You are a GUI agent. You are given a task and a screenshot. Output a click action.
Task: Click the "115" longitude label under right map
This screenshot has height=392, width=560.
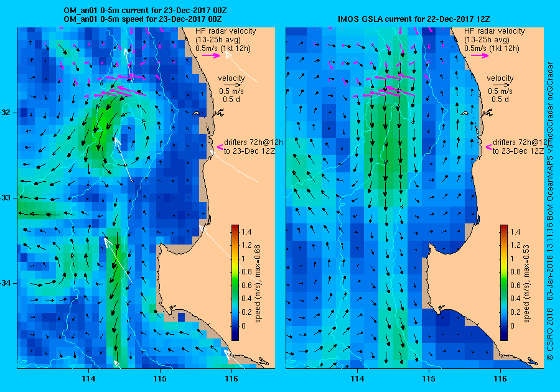pyautogui.click(x=429, y=379)
